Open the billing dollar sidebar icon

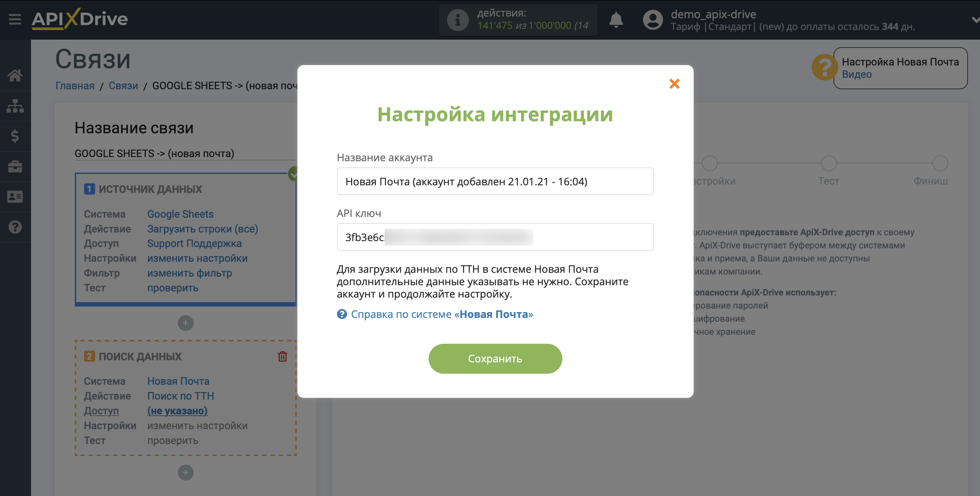click(x=15, y=136)
